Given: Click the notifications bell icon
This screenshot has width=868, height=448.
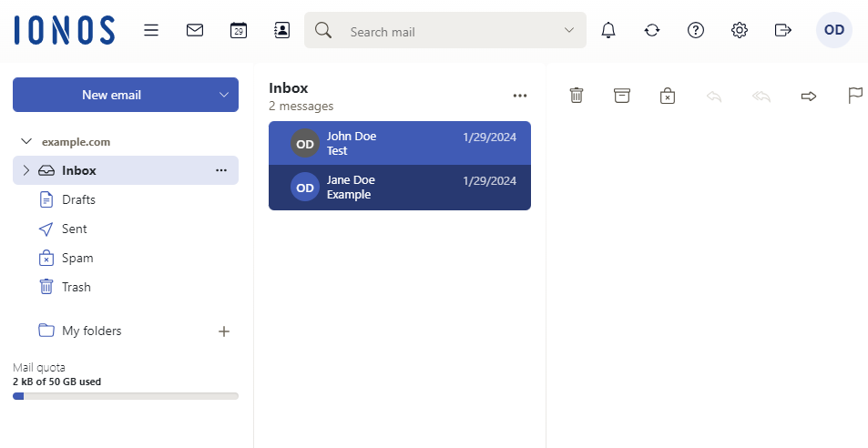Looking at the screenshot, I should pos(608,30).
